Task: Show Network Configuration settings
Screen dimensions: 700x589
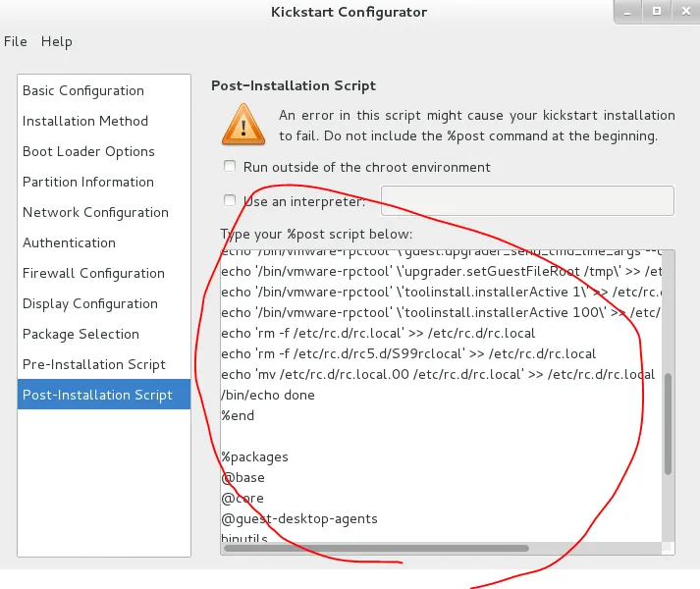Action: (x=95, y=212)
